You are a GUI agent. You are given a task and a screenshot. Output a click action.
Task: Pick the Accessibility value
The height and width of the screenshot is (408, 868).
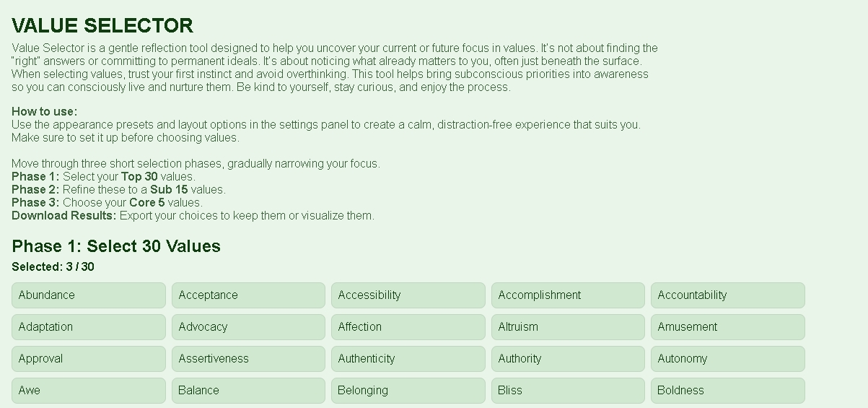coord(408,295)
